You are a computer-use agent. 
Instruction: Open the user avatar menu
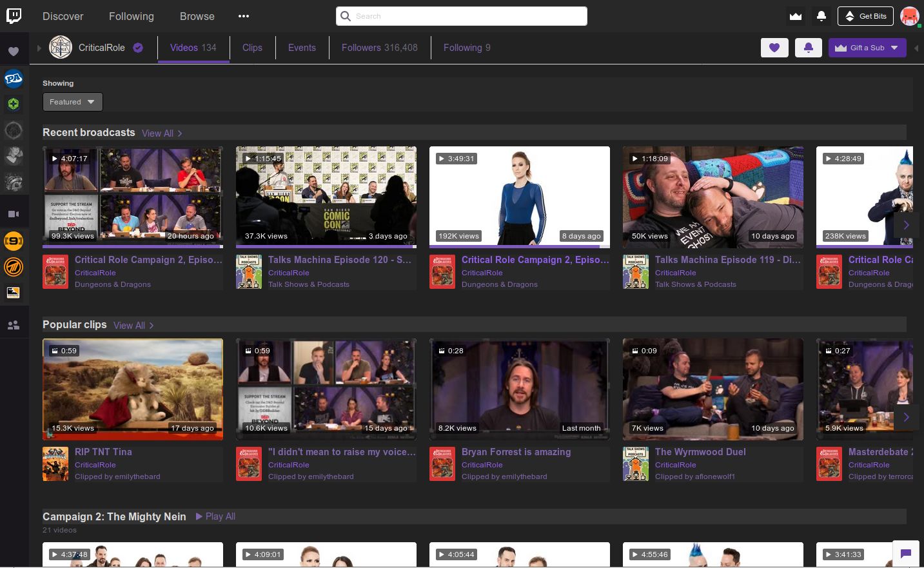pyautogui.click(x=910, y=16)
